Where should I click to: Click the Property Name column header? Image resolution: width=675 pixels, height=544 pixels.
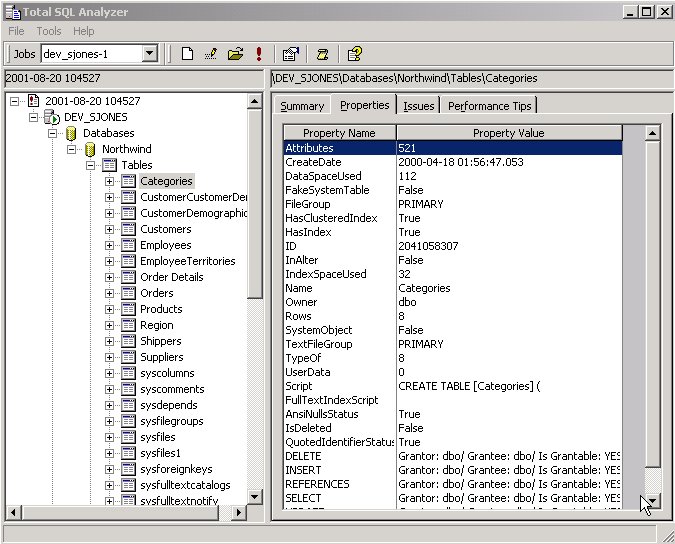(339, 133)
